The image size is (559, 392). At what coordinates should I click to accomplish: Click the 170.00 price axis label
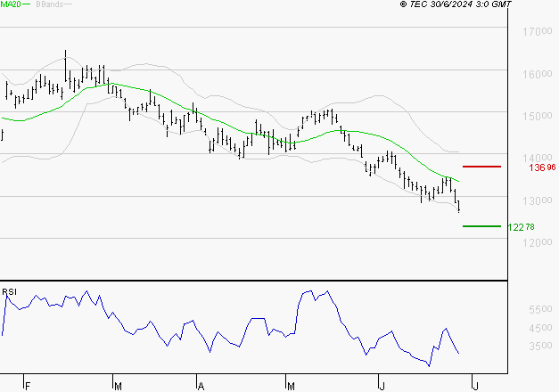[538, 32]
